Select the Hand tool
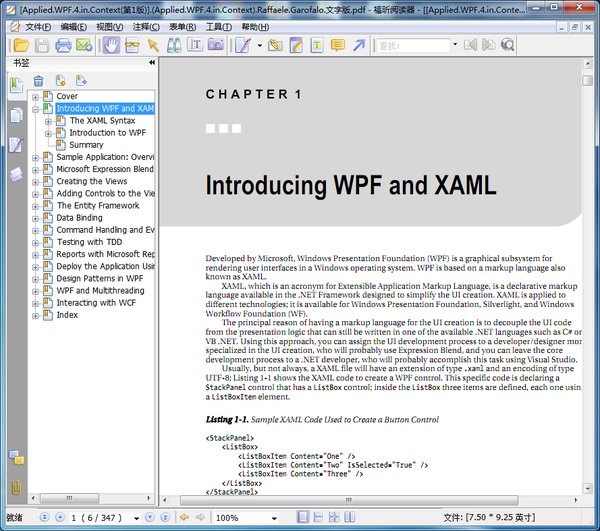 click(111, 46)
